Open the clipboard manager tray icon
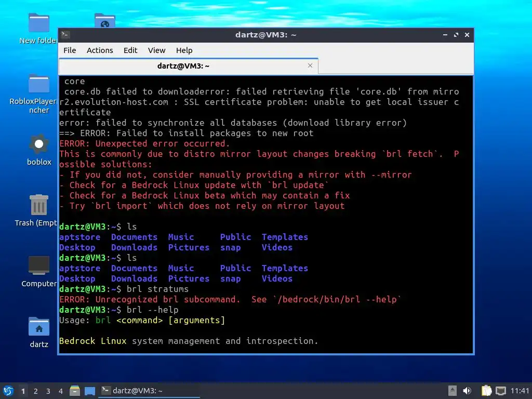Screen dimensions: 532x399 (x=486, y=391)
